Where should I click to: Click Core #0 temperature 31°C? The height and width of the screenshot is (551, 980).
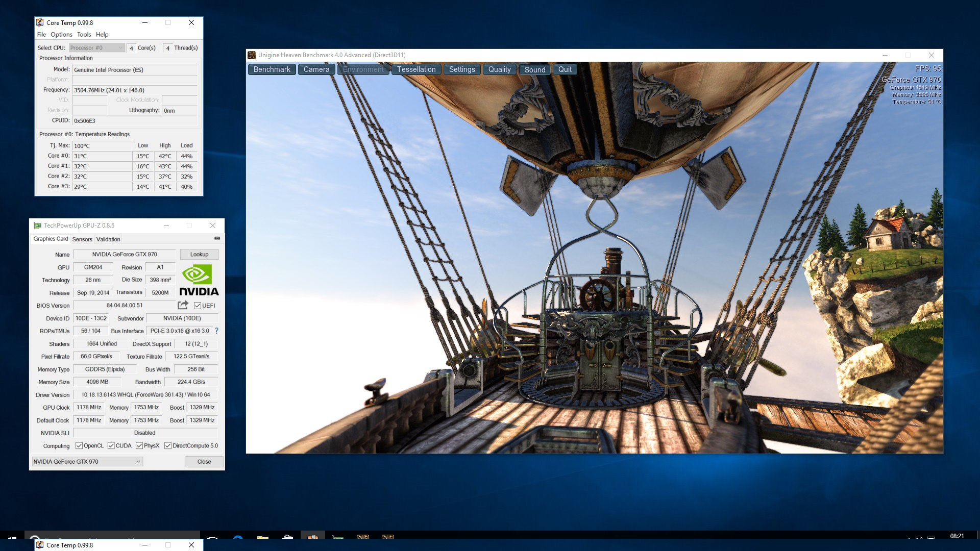pyautogui.click(x=102, y=156)
